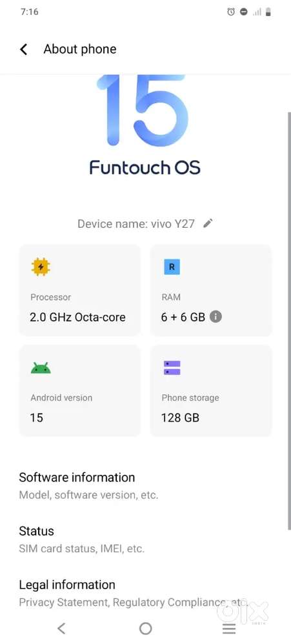
Task: Tap the alarm icon in status bar
Action: coord(231,12)
